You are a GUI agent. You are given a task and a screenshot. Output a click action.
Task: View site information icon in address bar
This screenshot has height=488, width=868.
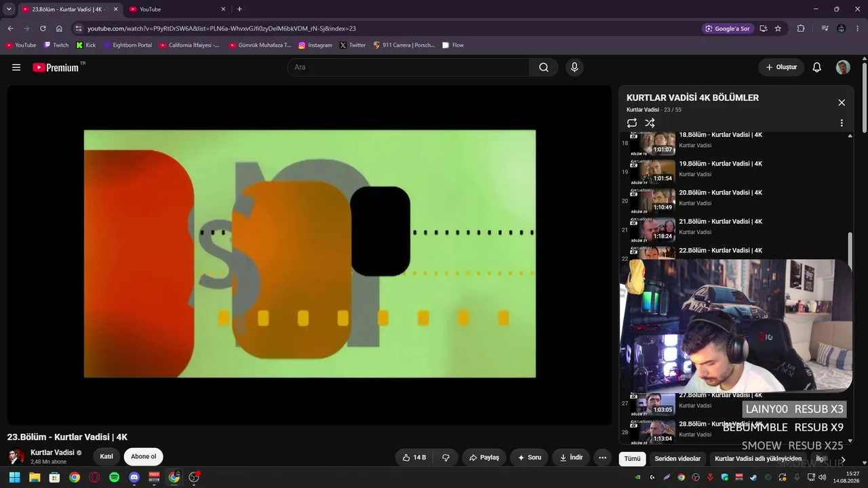[x=79, y=28]
